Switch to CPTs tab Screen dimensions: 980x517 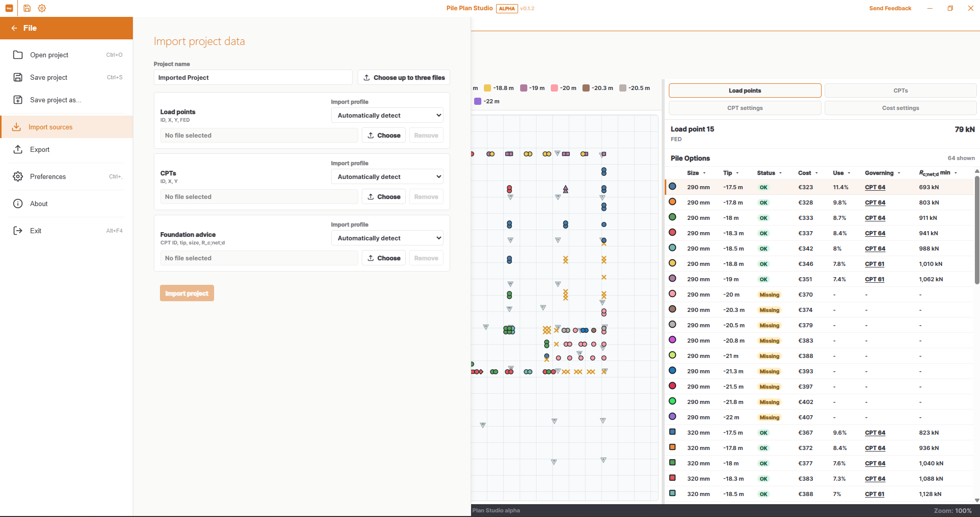[900, 91]
